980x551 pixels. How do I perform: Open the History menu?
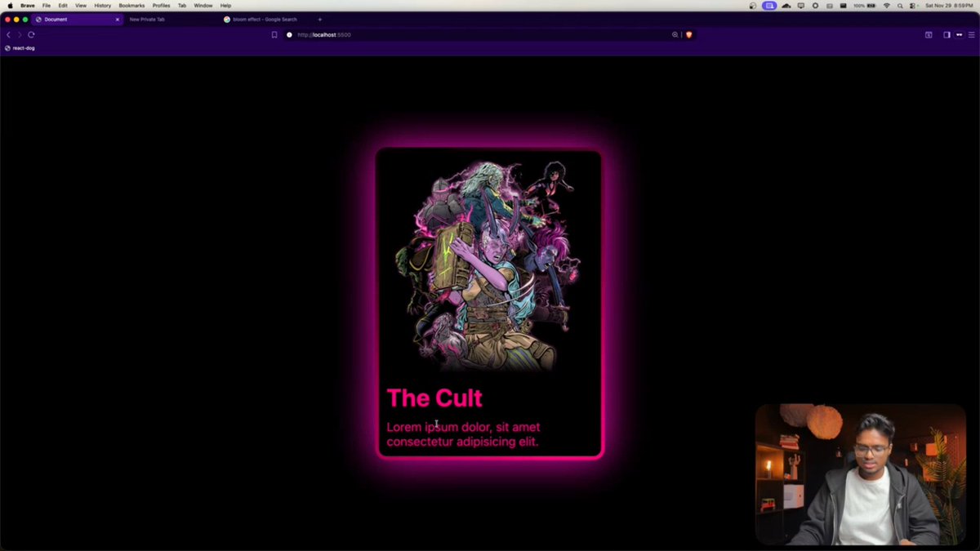point(102,5)
